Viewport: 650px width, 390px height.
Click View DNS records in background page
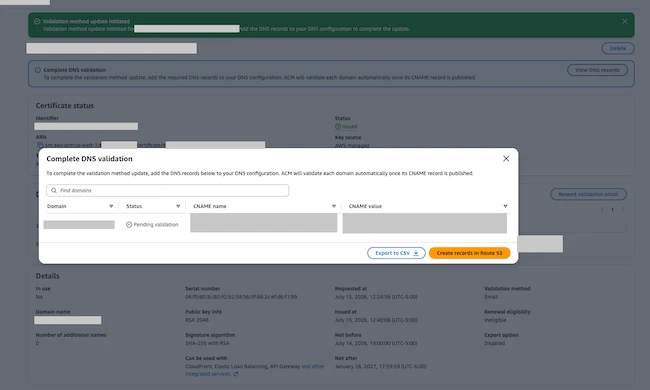click(597, 70)
